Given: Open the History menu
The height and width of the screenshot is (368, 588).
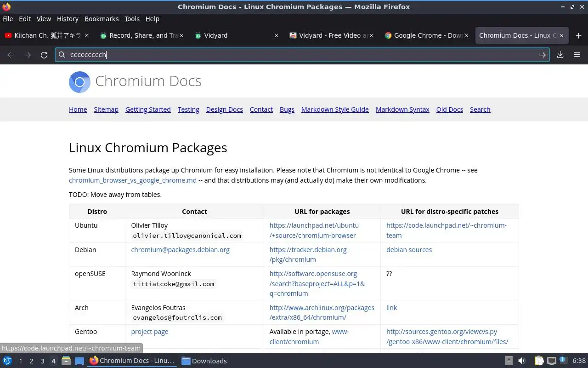Looking at the screenshot, I should coord(68,19).
